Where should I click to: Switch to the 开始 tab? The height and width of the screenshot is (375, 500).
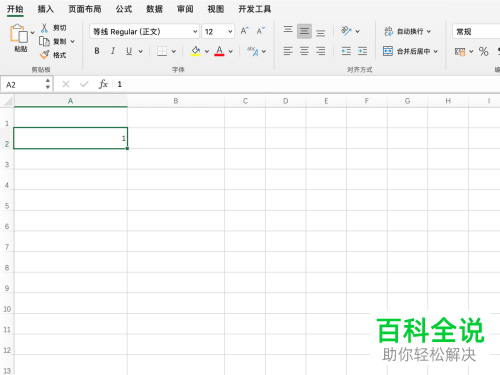tap(15, 9)
